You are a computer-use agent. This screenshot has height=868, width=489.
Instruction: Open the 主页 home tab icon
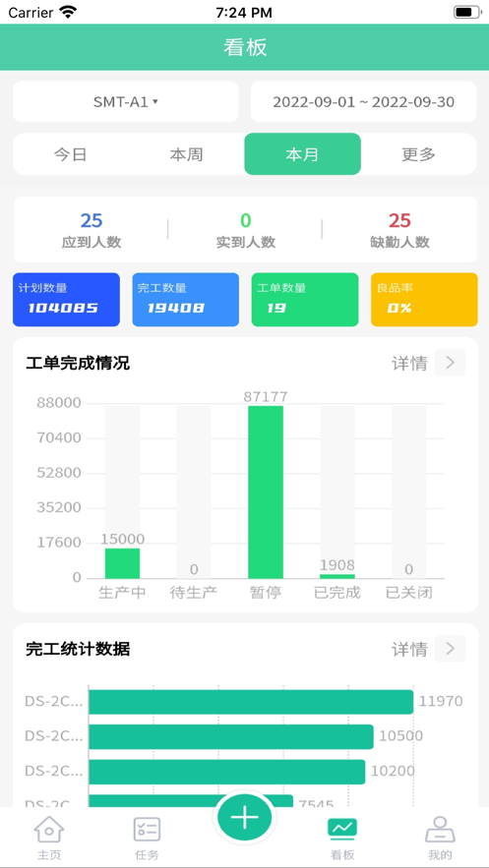pos(49,830)
